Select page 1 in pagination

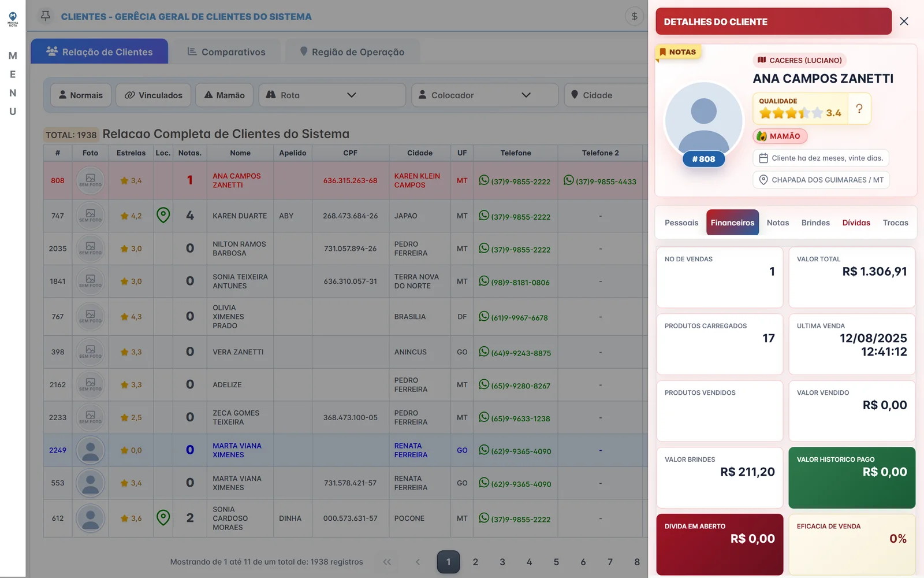[x=448, y=562]
